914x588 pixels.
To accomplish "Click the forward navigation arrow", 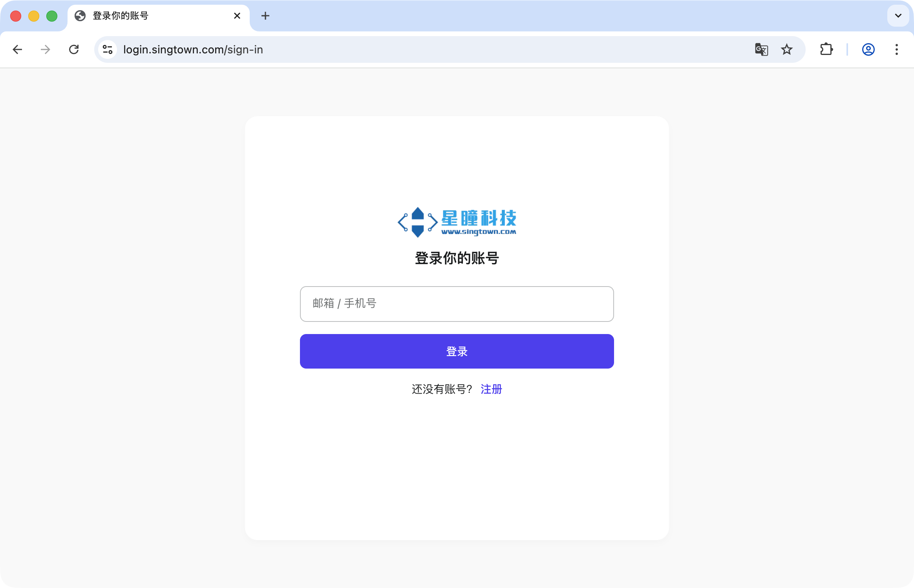I will [x=46, y=49].
